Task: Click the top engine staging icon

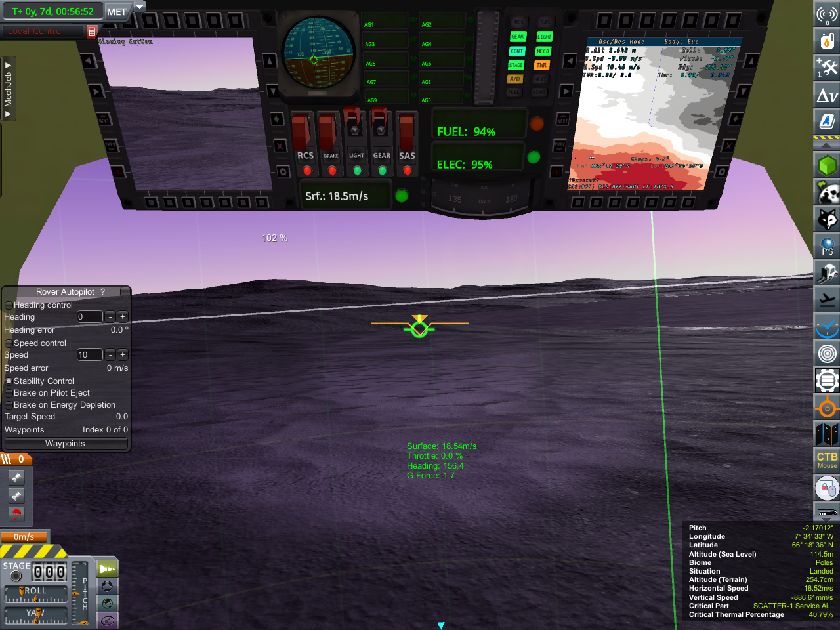Action: 16,477
